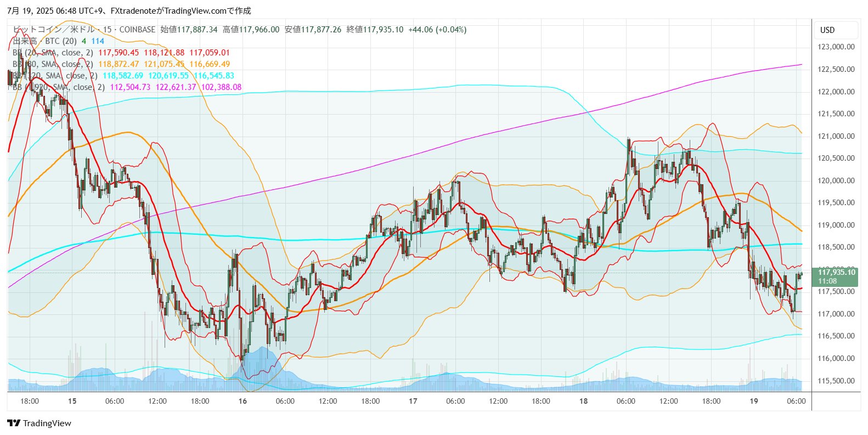The height and width of the screenshot is (435, 868).
Task: Click the 119,000.00 price axis label
Action: tap(836, 225)
